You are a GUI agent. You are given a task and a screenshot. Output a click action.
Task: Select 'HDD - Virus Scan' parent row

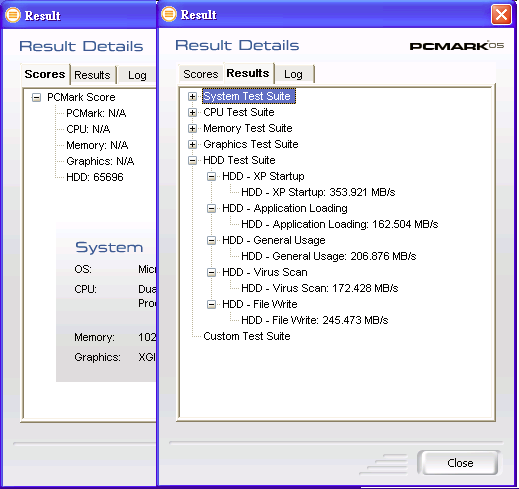point(265,272)
